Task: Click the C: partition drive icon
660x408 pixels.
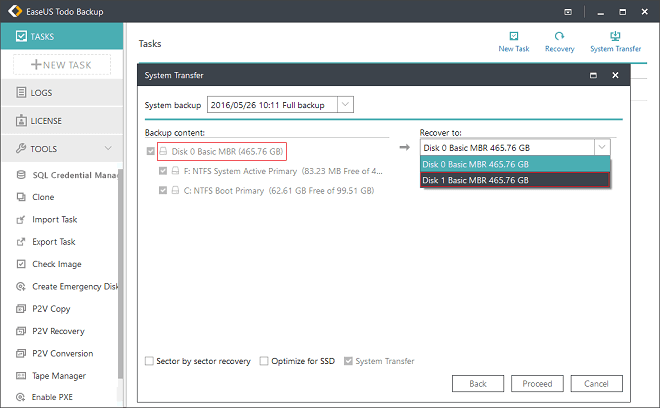Action: point(176,190)
